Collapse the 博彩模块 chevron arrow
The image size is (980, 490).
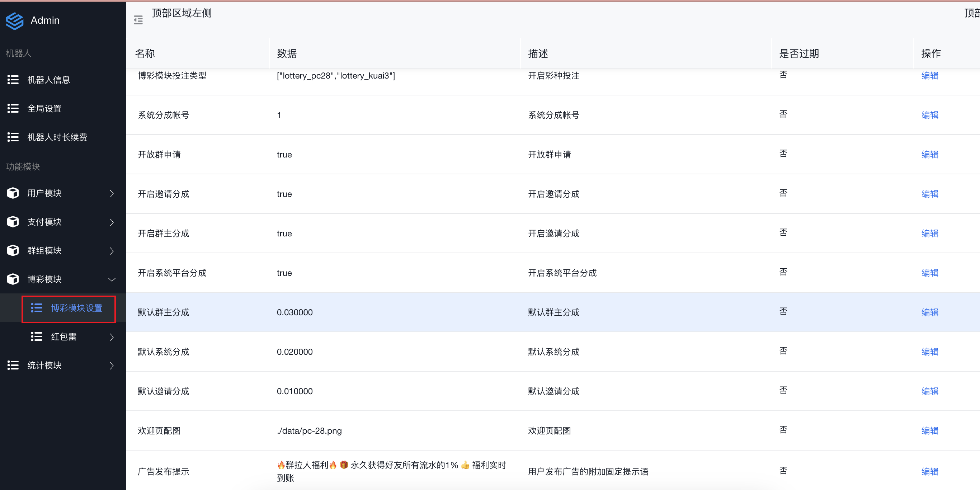[x=112, y=279]
